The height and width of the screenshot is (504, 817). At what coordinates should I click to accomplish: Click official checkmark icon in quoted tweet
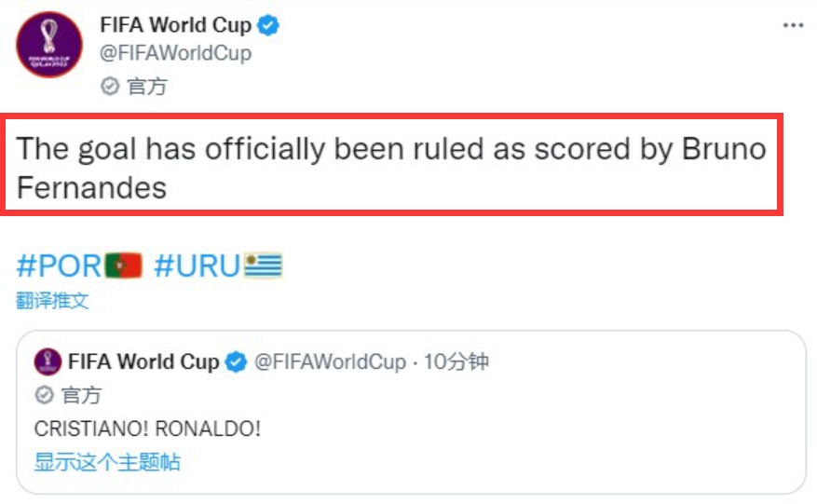click(x=45, y=395)
